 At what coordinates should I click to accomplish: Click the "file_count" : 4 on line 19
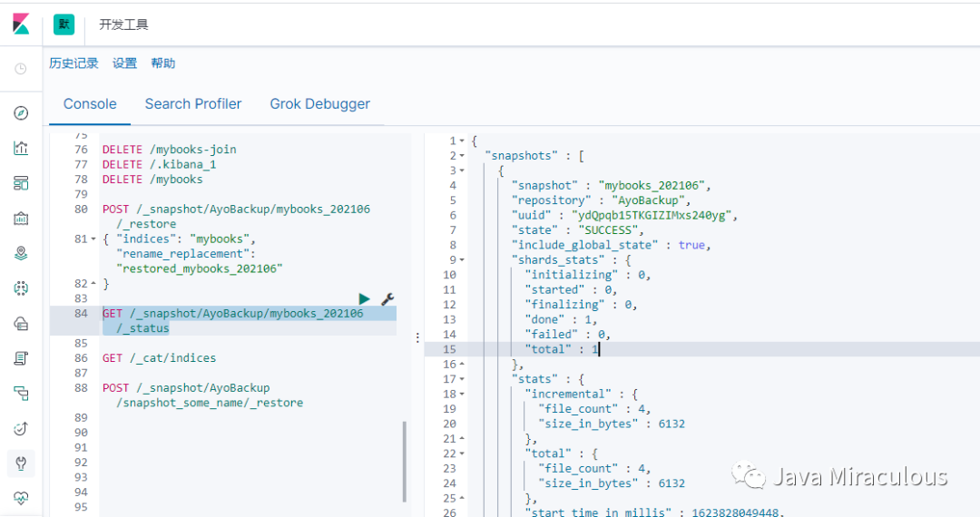(x=594, y=409)
